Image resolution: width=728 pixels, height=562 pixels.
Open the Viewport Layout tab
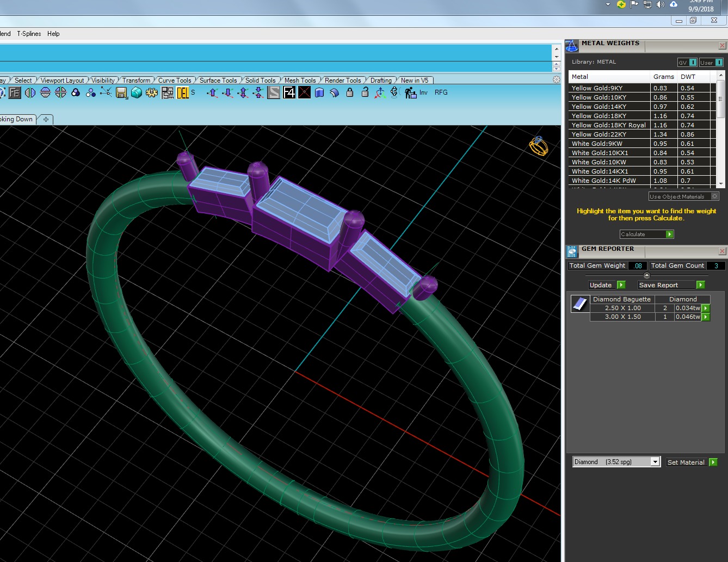coord(62,80)
